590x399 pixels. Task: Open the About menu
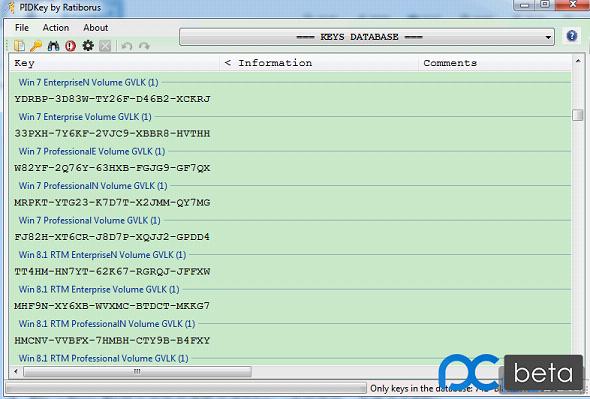96,28
